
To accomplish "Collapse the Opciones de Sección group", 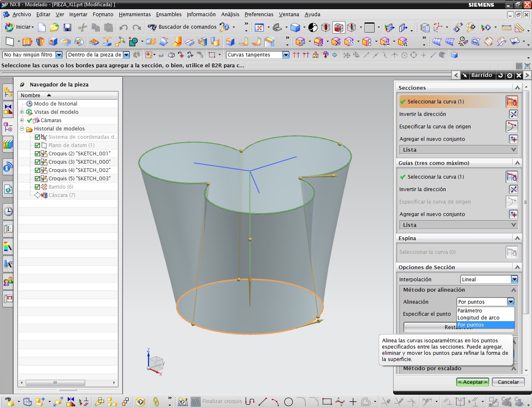I will click(x=517, y=267).
